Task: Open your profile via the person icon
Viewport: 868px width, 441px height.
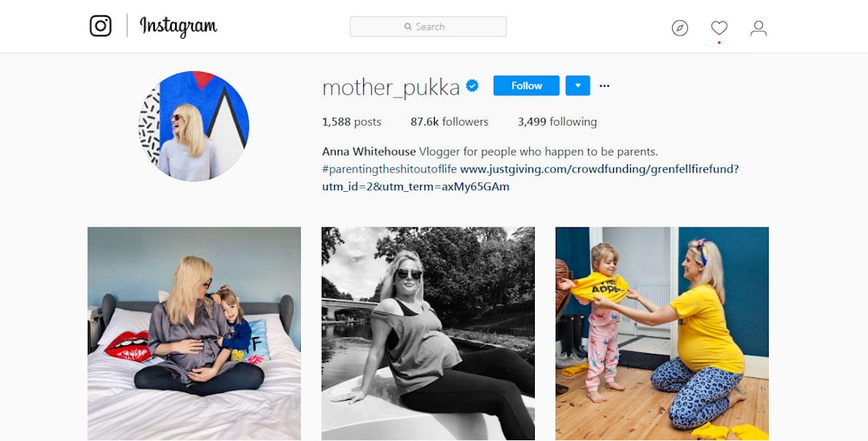Action: 758,27
